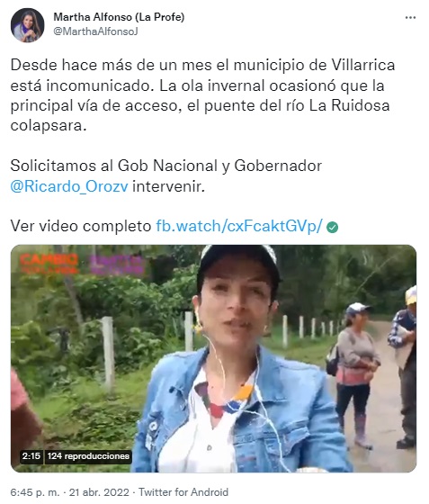Click the green verified checkmark beside the link
Image resolution: width=429 pixels, height=504 pixels.
(333, 227)
